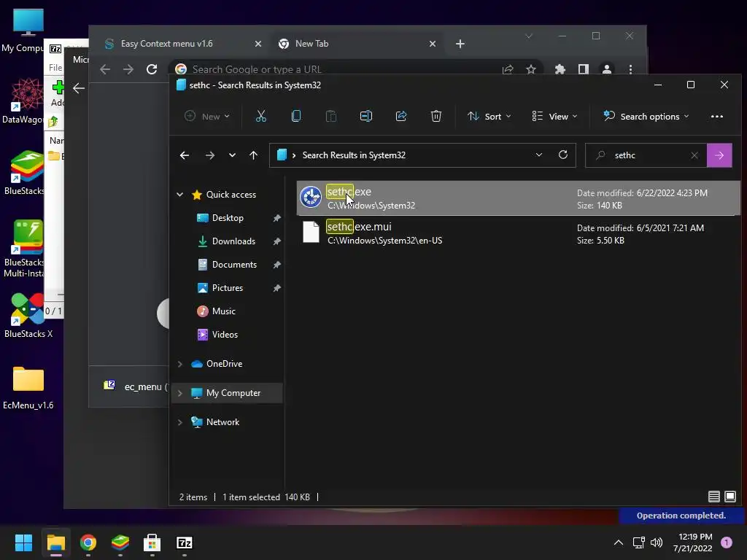Click the Delete trash icon in Explorer toolbar
This screenshot has width=747, height=560.
(436, 116)
